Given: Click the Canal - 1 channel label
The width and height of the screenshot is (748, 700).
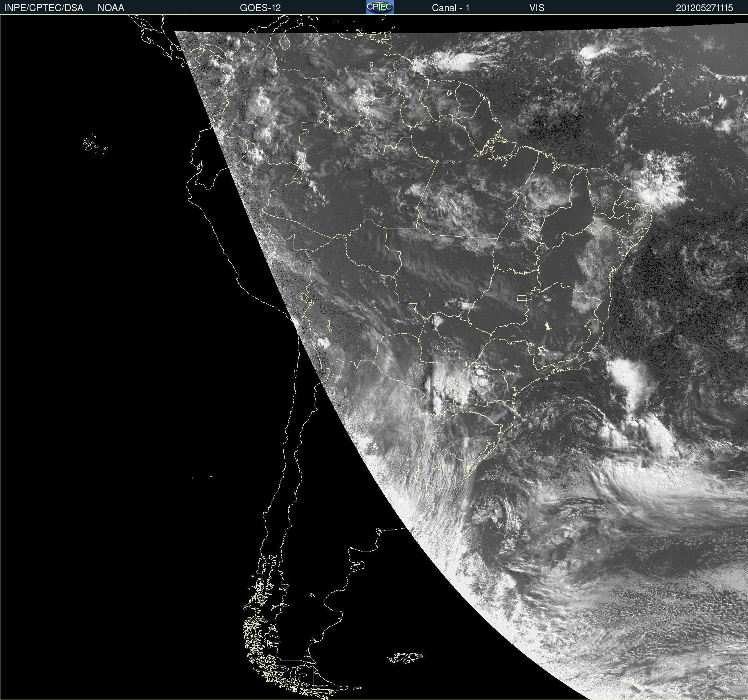Looking at the screenshot, I should pyautogui.click(x=450, y=8).
